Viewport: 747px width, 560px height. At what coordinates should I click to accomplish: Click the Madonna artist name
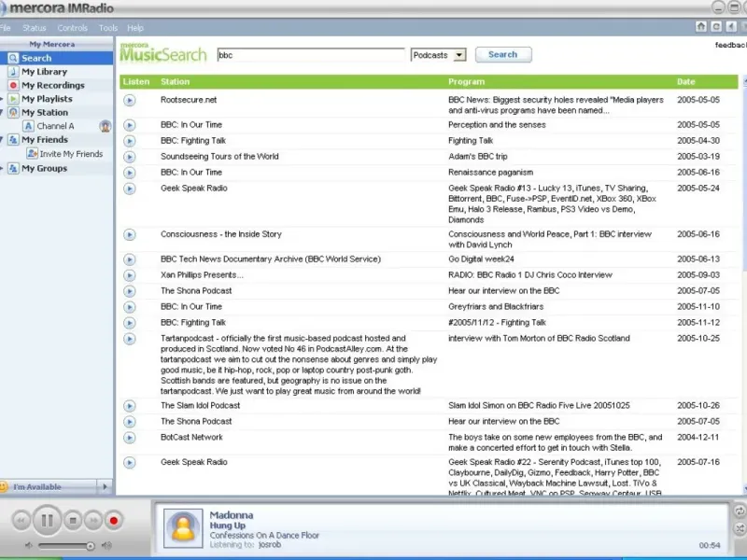232,515
